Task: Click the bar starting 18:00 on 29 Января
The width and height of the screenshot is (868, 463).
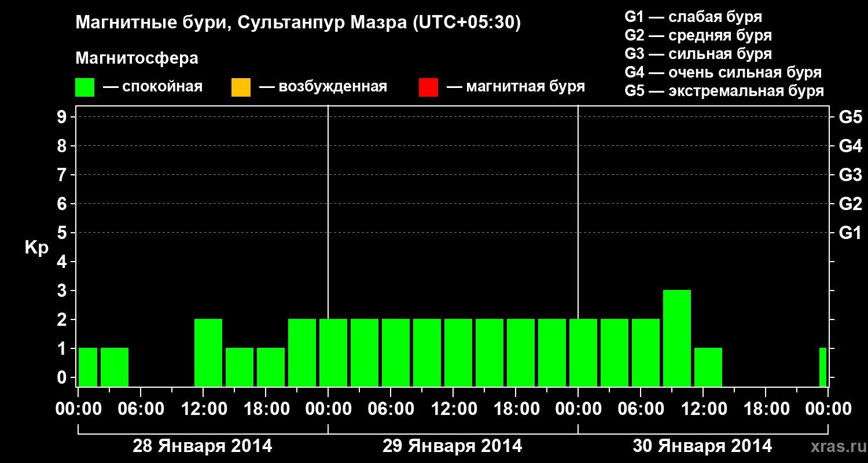Action: click(x=521, y=352)
